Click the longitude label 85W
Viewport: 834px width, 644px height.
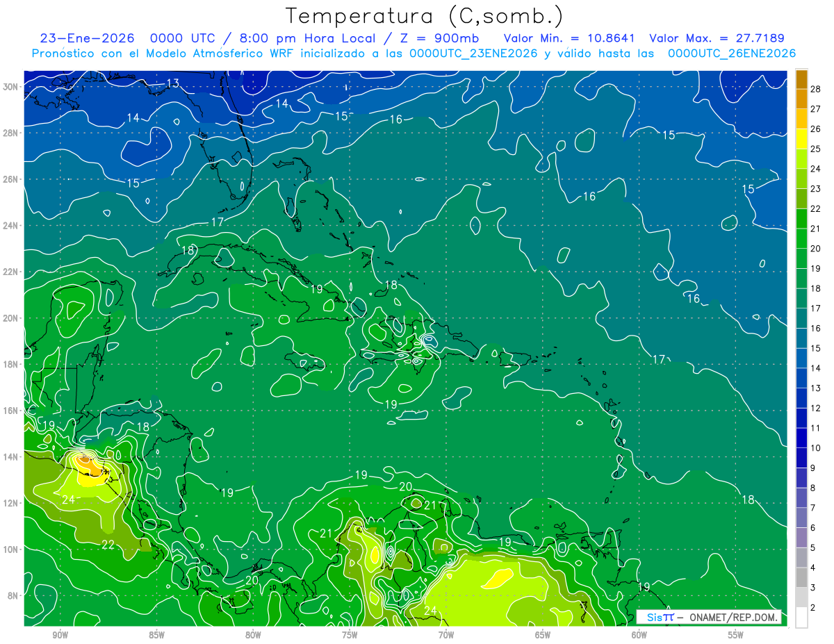(x=156, y=635)
